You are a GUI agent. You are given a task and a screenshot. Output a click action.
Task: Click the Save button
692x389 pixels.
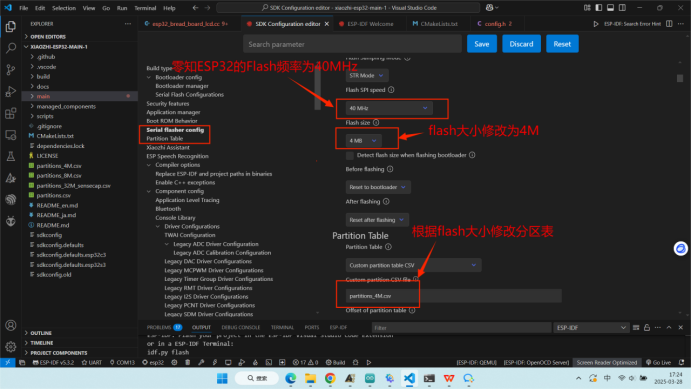pyautogui.click(x=481, y=44)
